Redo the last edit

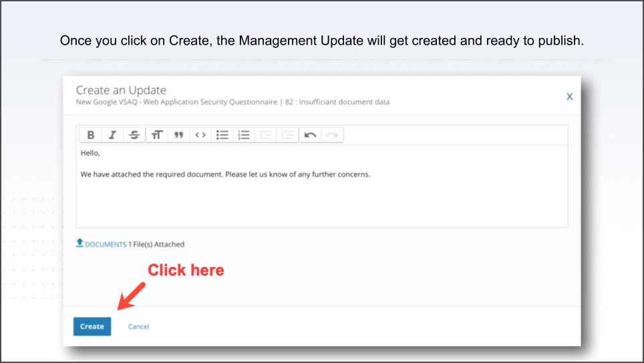[x=332, y=135]
